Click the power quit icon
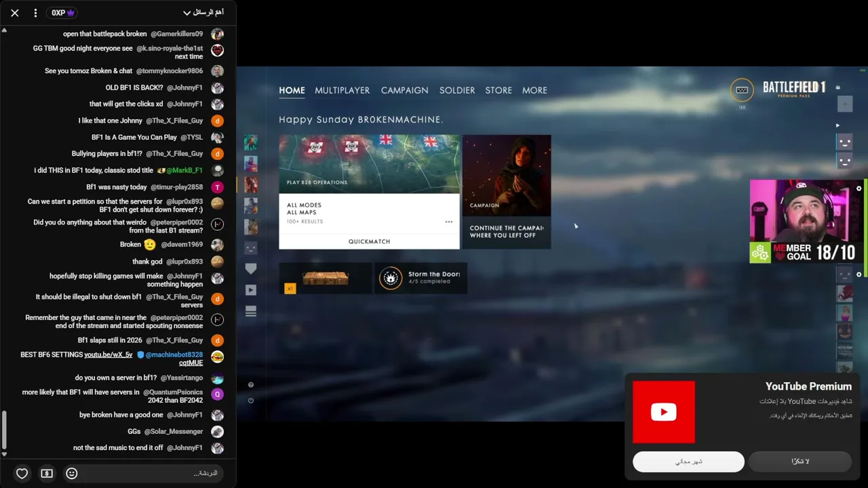 click(x=251, y=401)
